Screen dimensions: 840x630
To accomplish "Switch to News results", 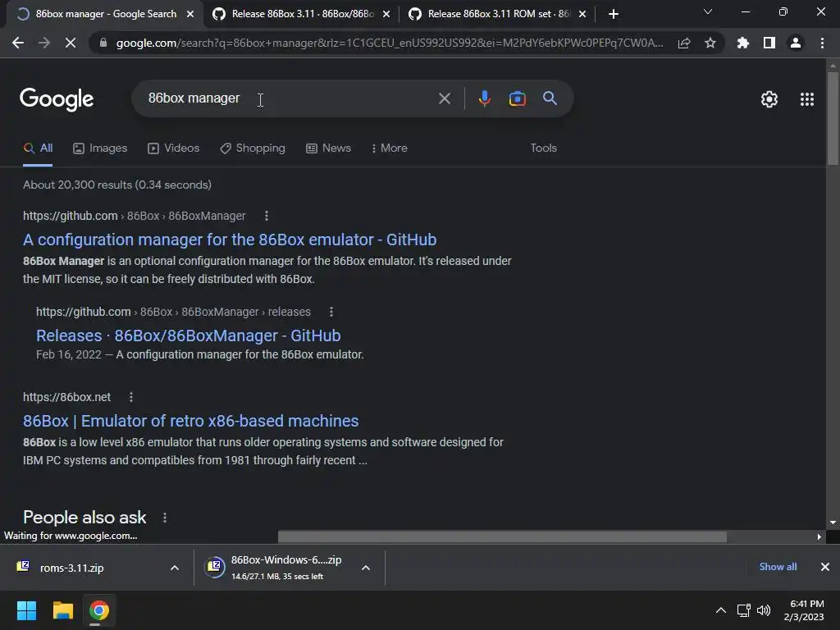I will (328, 148).
